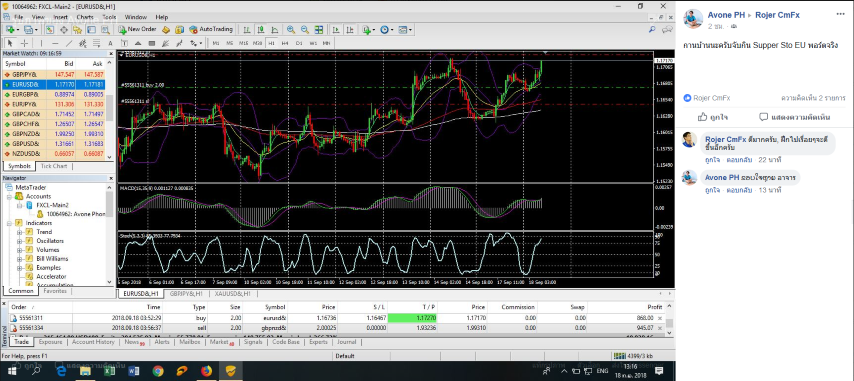Open the Account History terminal tab
854x381 pixels.
click(x=93, y=342)
